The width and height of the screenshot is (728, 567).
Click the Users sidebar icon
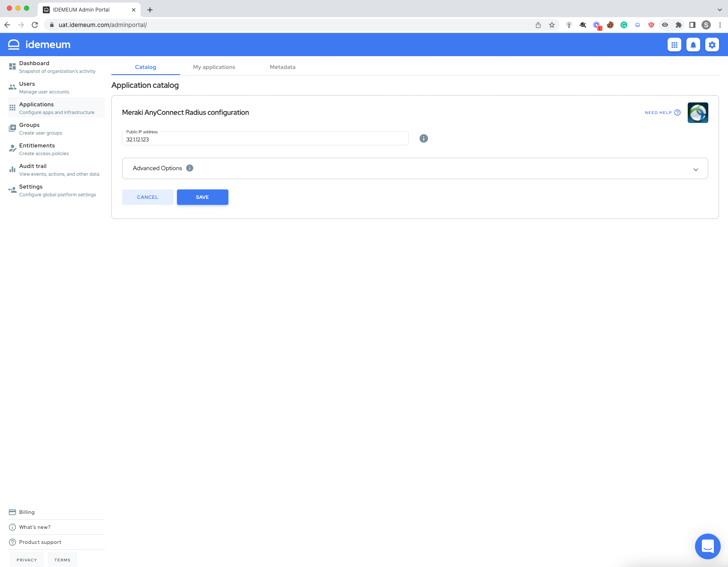coord(12,87)
